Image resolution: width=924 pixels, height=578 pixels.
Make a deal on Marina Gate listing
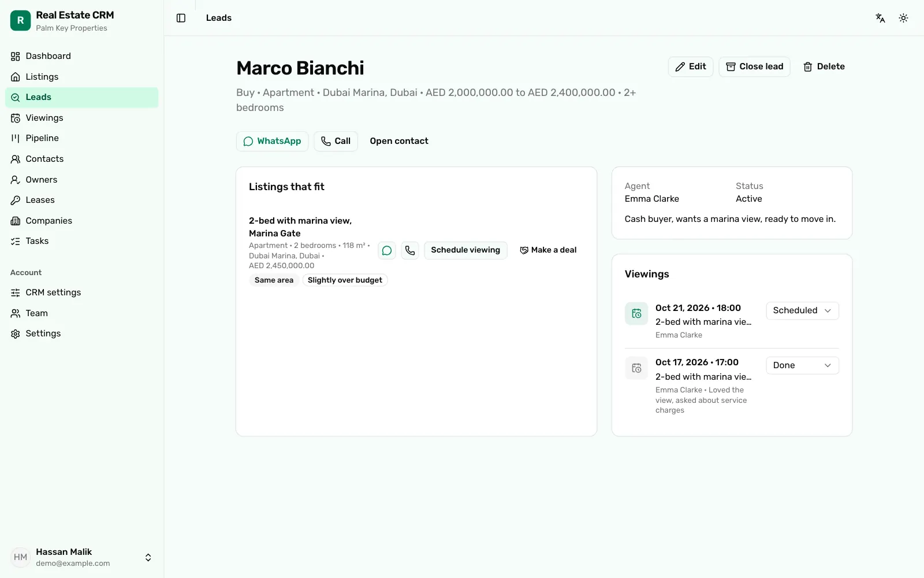click(x=548, y=250)
